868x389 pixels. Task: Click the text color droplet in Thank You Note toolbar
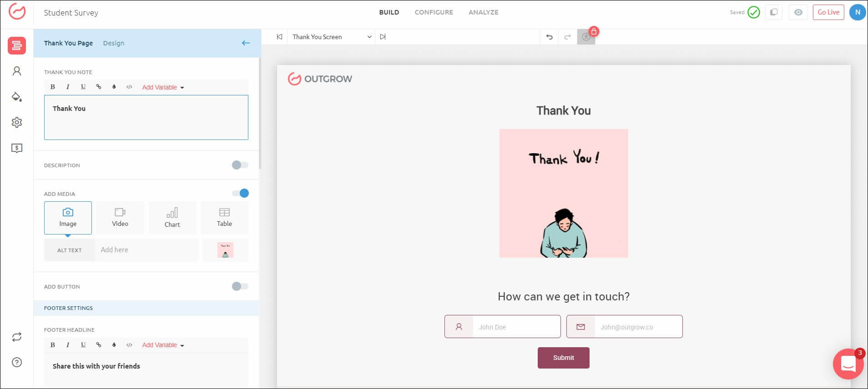[114, 87]
